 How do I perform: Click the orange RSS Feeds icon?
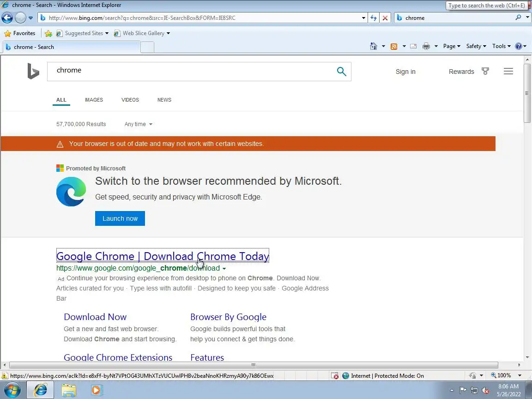point(394,46)
